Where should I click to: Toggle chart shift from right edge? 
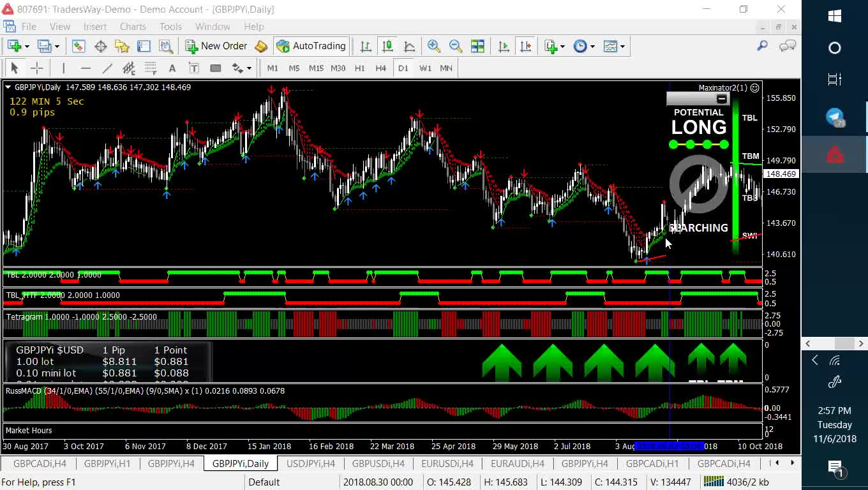click(x=525, y=46)
